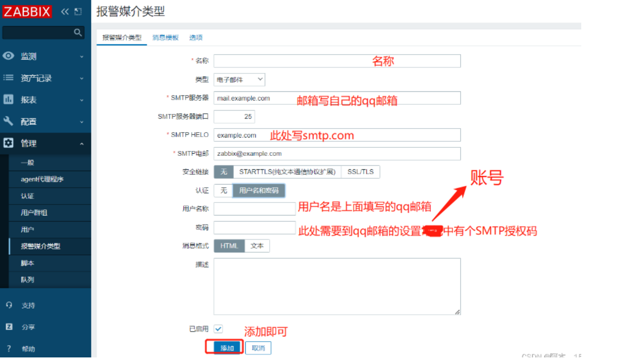This screenshot has width=644, height=361.
Task: Click the Z icon for 分享
Action: pyautogui.click(x=9, y=327)
